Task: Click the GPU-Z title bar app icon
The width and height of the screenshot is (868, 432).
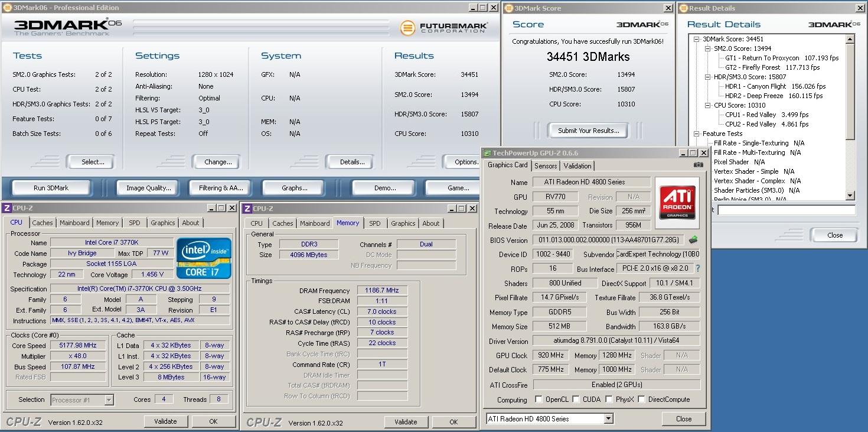Action: (x=487, y=153)
